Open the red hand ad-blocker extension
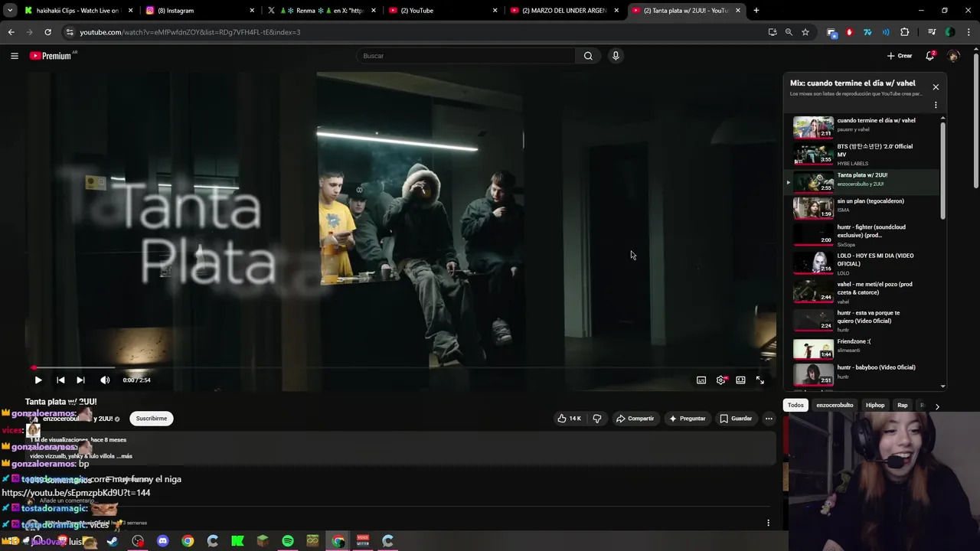This screenshot has height=551, width=980. point(849,32)
